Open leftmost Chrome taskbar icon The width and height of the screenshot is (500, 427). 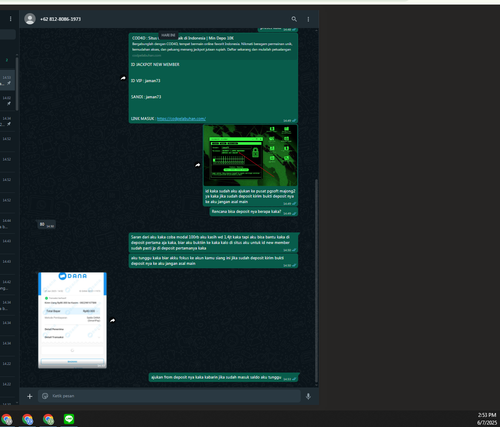click(7, 419)
